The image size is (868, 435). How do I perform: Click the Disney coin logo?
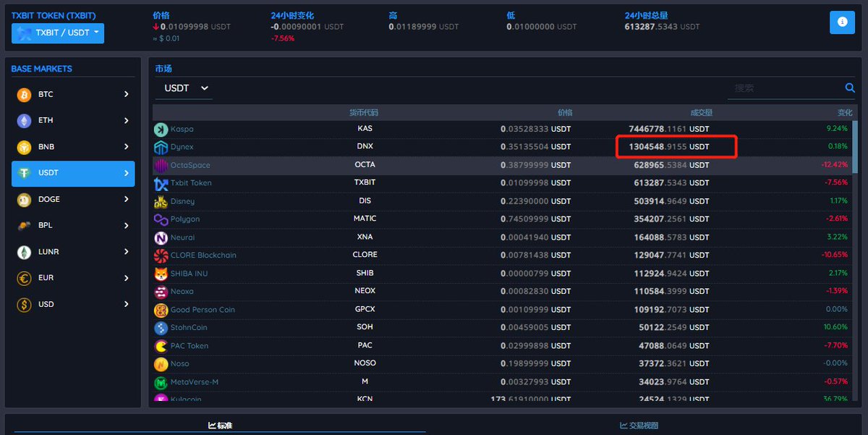(x=161, y=202)
